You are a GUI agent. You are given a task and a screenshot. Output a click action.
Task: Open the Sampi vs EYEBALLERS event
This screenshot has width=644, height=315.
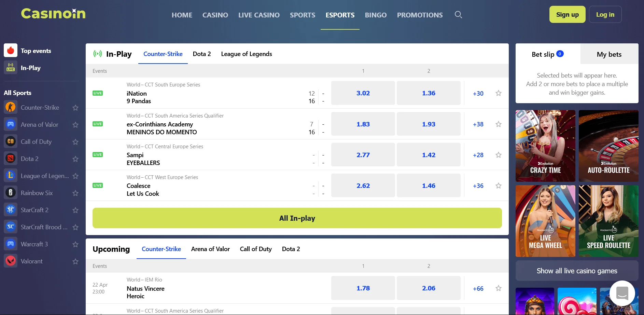coord(143,159)
